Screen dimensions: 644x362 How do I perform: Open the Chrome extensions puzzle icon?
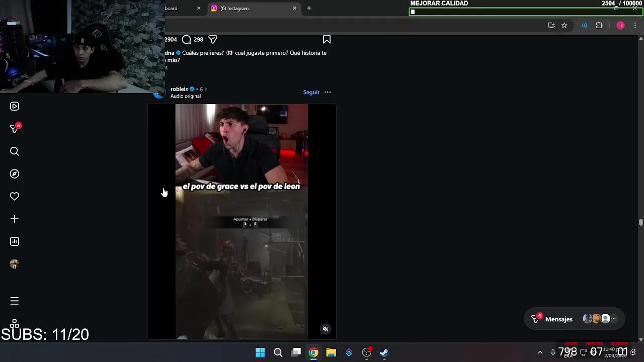pos(599,25)
